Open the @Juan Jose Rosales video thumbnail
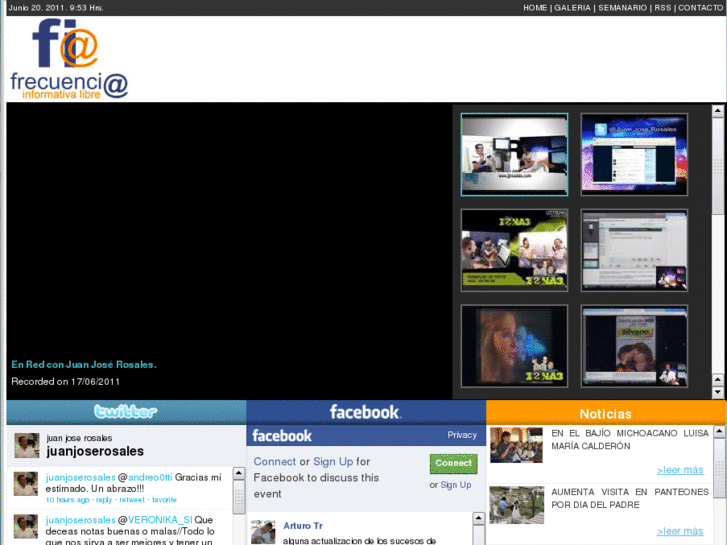Viewport: 727px width, 545px height. coord(634,154)
